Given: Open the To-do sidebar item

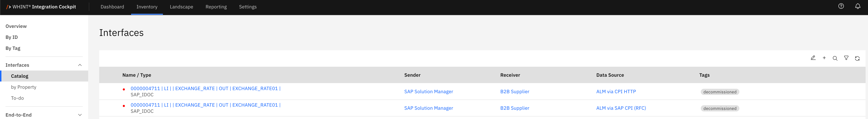Looking at the screenshot, I should [17, 98].
